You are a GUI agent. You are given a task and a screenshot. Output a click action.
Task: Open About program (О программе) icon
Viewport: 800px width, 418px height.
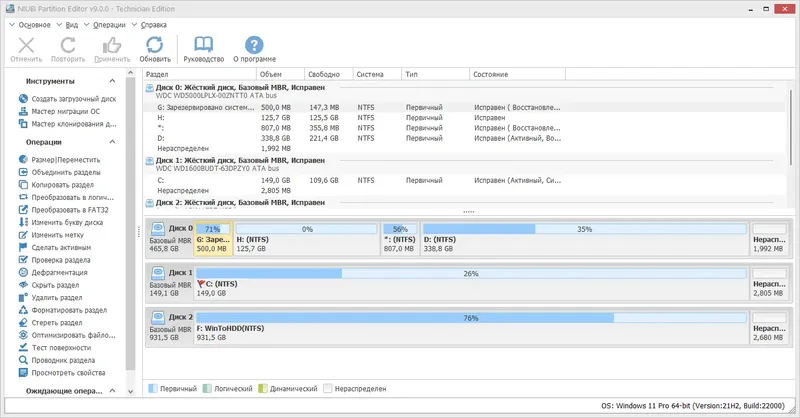[254, 45]
